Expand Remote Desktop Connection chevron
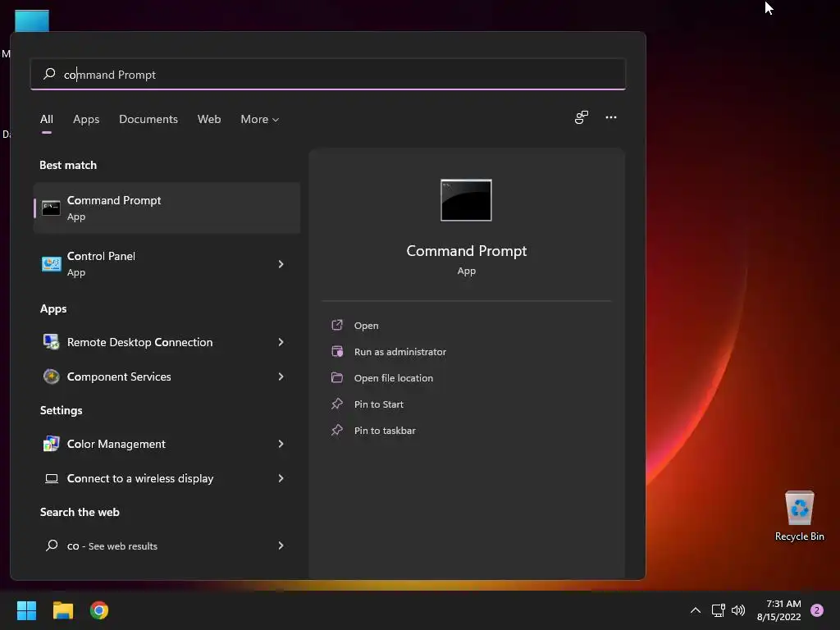 [281, 342]
